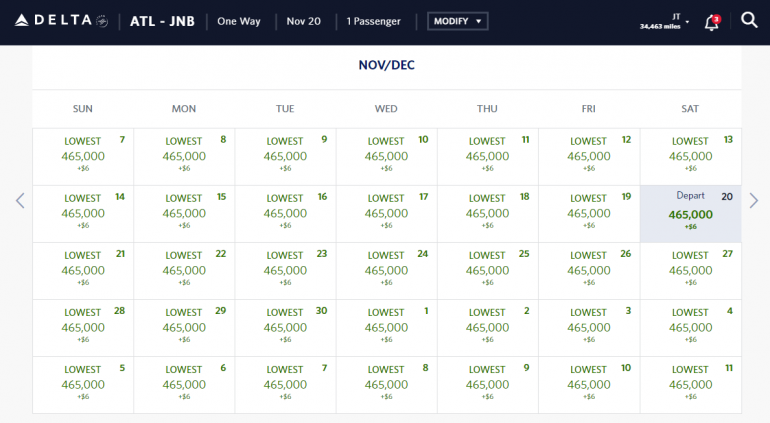
Task: Select Tuesday the 30th fare cell
Action: tap(285, 327)
